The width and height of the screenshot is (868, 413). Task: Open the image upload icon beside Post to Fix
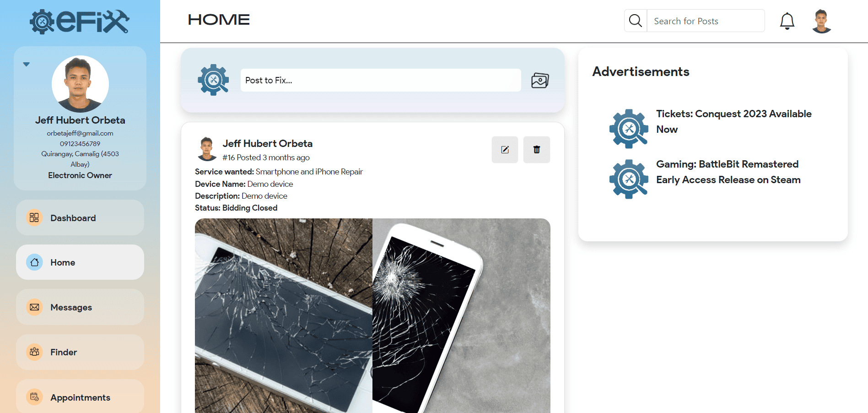click(540, 81)
